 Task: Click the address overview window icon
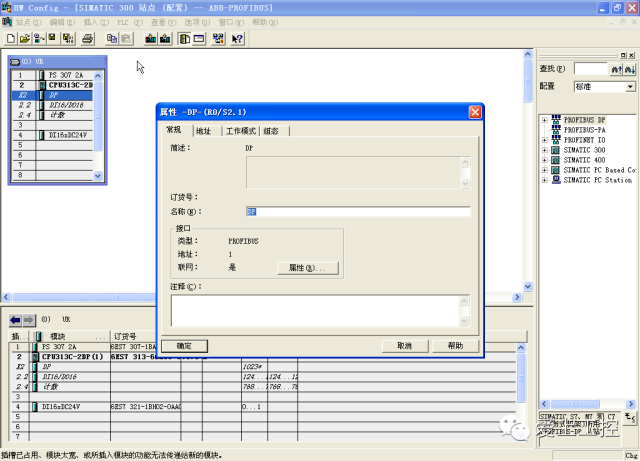tap(199, 39)
